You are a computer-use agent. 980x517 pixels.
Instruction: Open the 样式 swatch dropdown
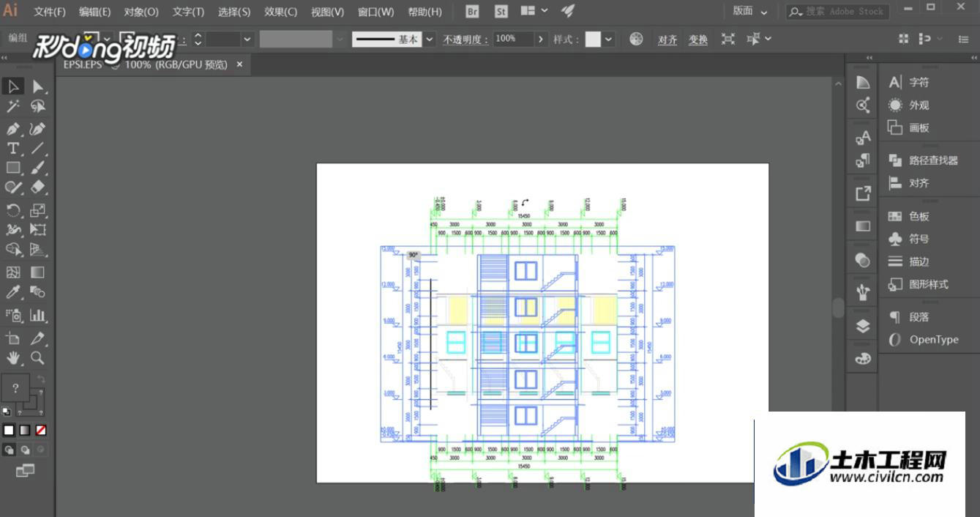click(x=609, y=40)
